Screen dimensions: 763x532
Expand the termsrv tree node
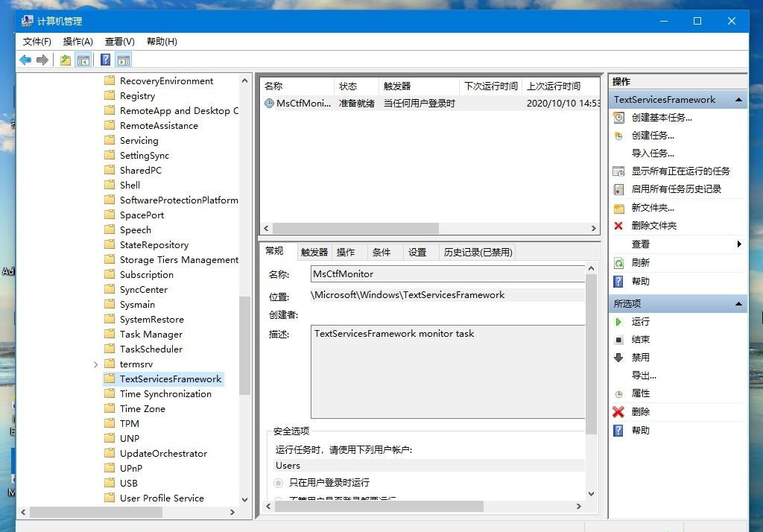(95, 364)
